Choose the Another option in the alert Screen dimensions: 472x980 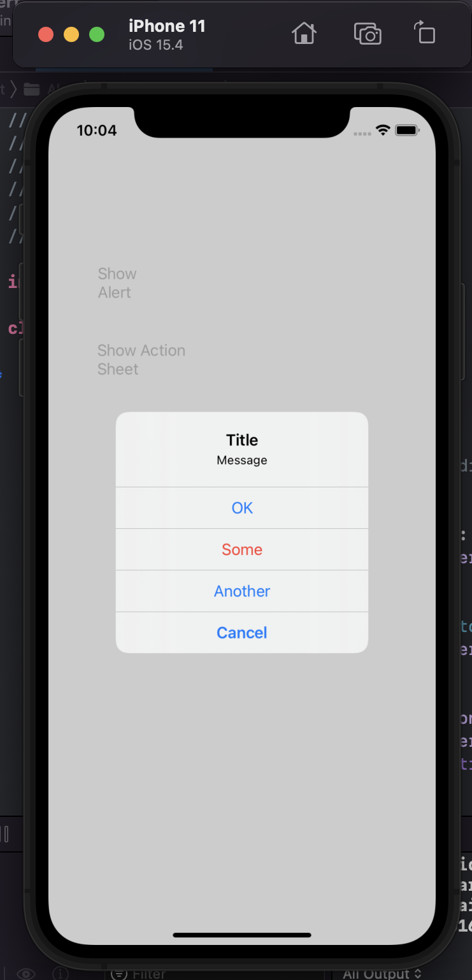click(x=242, y=591)
